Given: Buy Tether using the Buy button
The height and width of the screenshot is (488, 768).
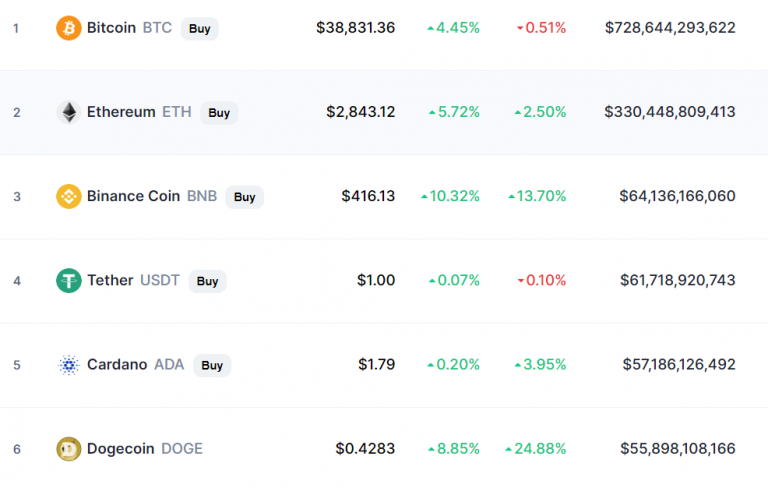Looking at the screenshot, I should [208, 282].
